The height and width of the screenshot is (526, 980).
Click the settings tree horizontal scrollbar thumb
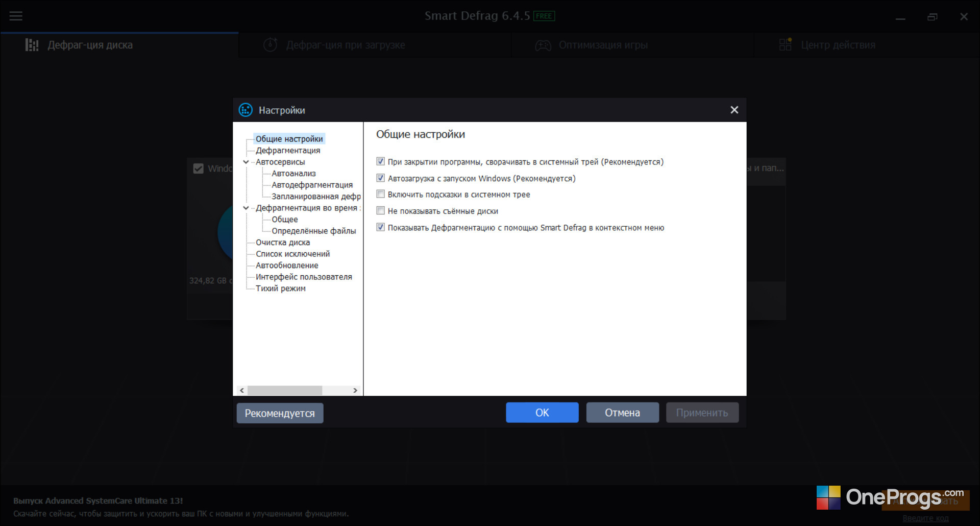285,390
